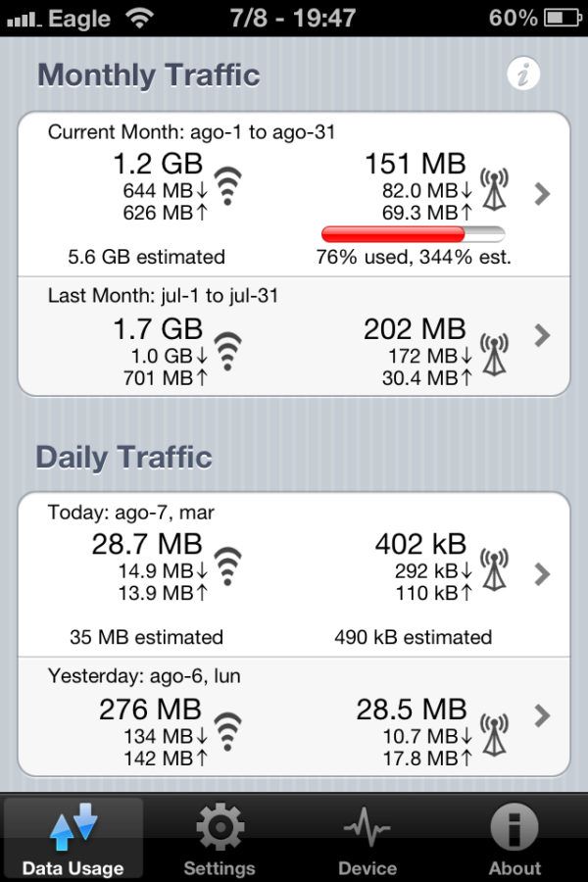Expand Current Month details chevron
The width and height of the screenshot is (588, 882).
pyautogui.click(x=542, y=194)
